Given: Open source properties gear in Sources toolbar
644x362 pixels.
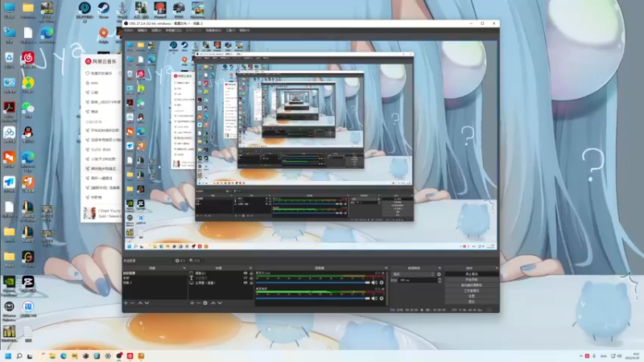Looking at the screenshot, I should 205,303.
